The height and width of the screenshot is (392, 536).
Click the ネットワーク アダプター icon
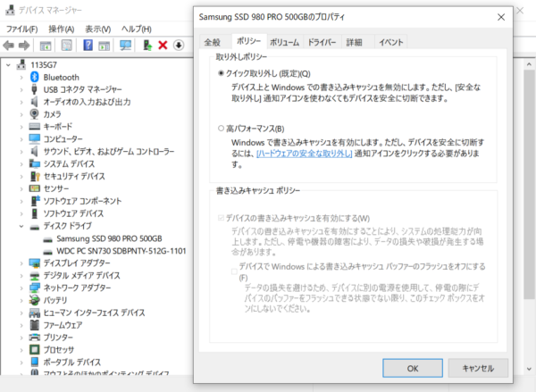point(35,288)
